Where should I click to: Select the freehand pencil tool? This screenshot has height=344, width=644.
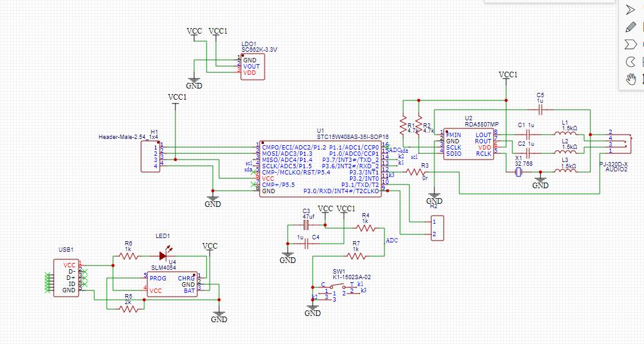pyautogui.click(x=630, y=27)
